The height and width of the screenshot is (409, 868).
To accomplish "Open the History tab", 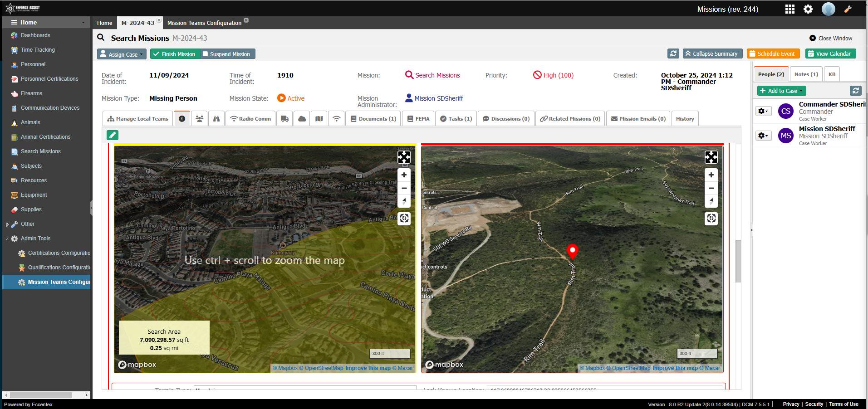I will click(685, 119).
